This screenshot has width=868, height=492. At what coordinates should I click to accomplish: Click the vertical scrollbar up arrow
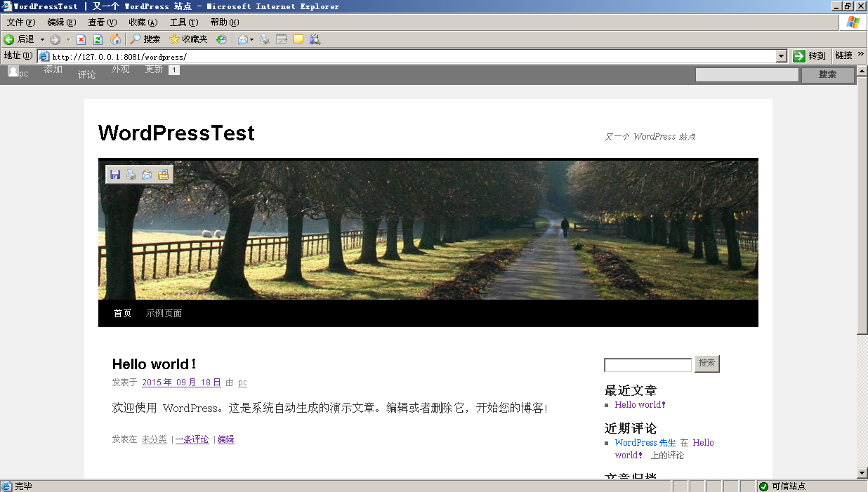coord(862,71)
